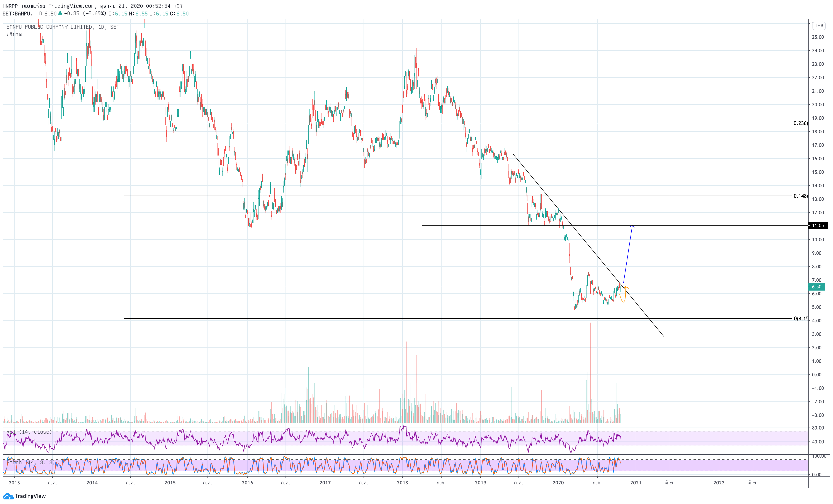Select the 0(4.15) Fibonacci level label
The height and width of the screenshot is (504, 833).
(801, 319)
